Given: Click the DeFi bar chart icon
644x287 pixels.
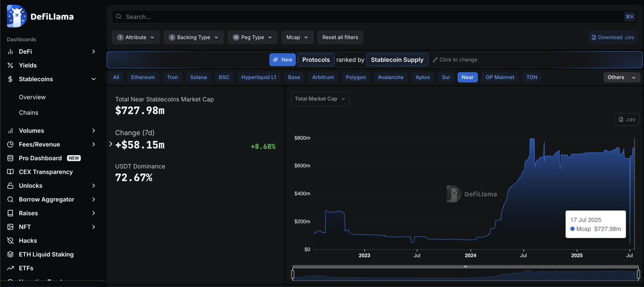Looking at the screenshot, I should (10, 51).
